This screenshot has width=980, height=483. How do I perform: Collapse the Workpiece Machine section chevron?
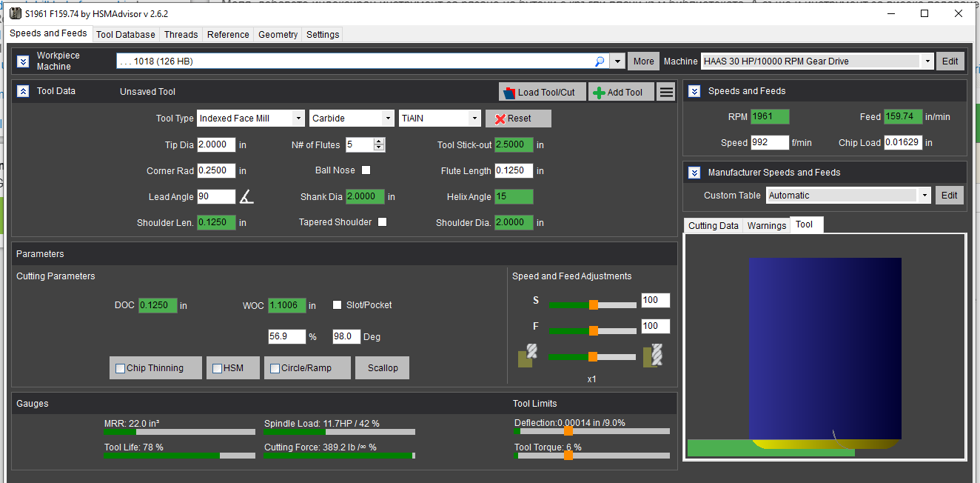[x=23, y=61]
